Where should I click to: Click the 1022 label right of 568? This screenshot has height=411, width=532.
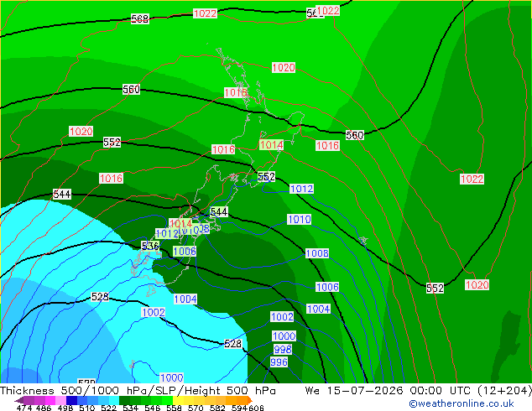[x=205, y=13]
